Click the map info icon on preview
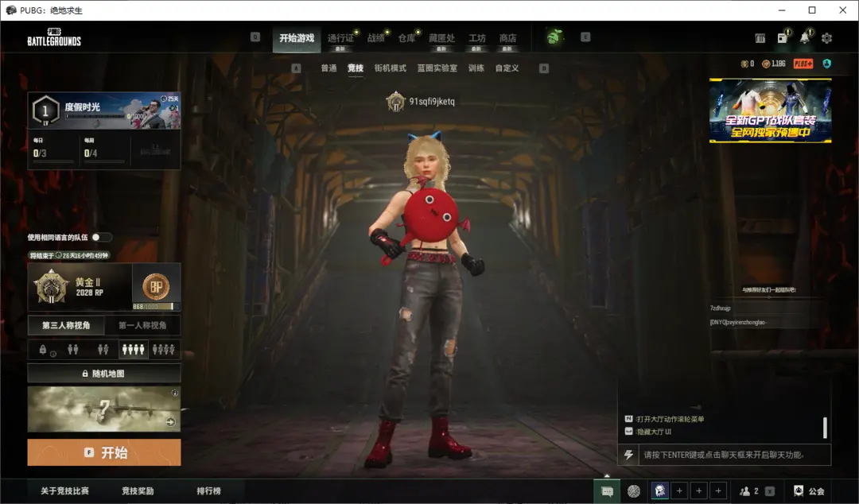Screen dimensions: 859x504 click(x=175, y=392)
